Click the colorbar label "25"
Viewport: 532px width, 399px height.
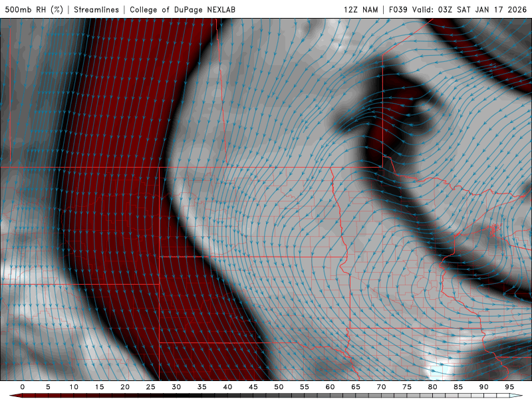[151, 387]
